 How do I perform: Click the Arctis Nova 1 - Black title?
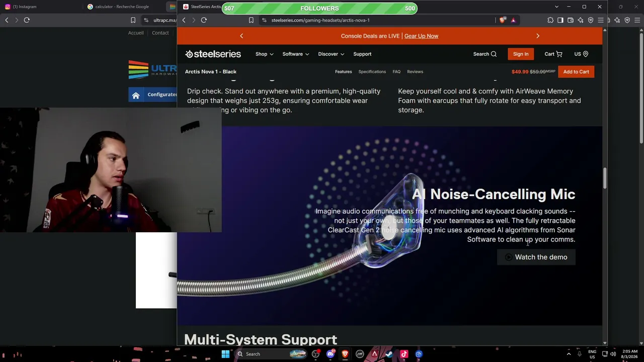click(210, 71)
